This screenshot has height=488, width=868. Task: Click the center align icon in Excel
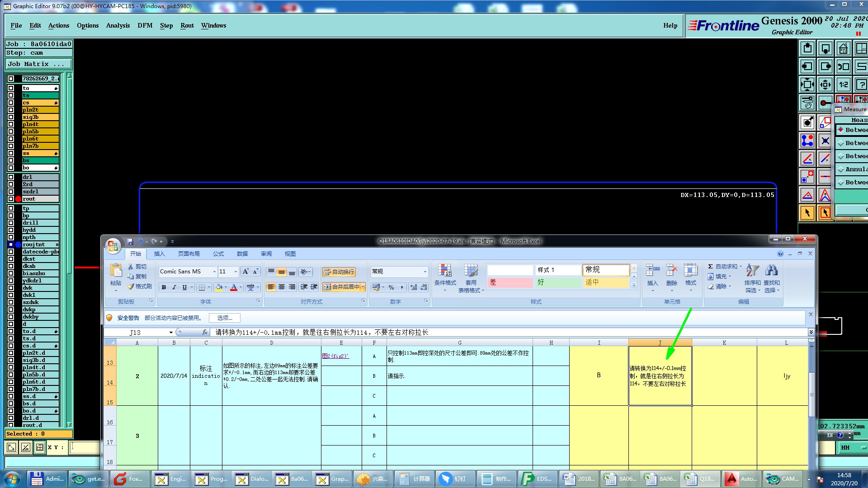pyautogui.click(x=281, y=287)
